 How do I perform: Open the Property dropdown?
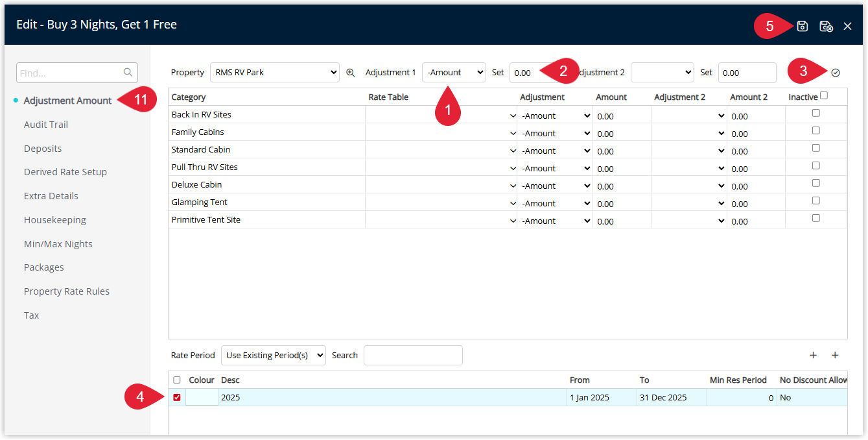pyautogui.click(x=274, y=73)
